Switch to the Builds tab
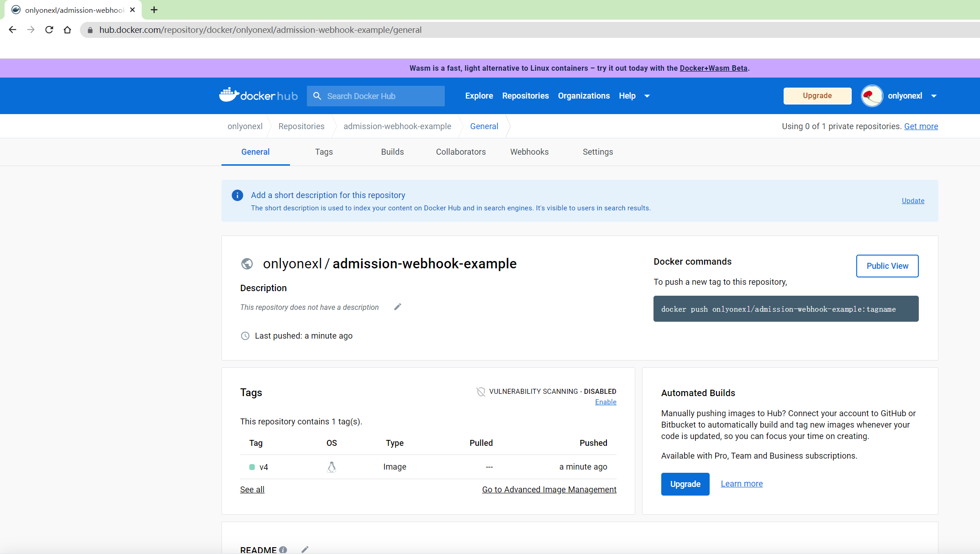This screenshot has height=554, width=980. click(x=392, y=152)
